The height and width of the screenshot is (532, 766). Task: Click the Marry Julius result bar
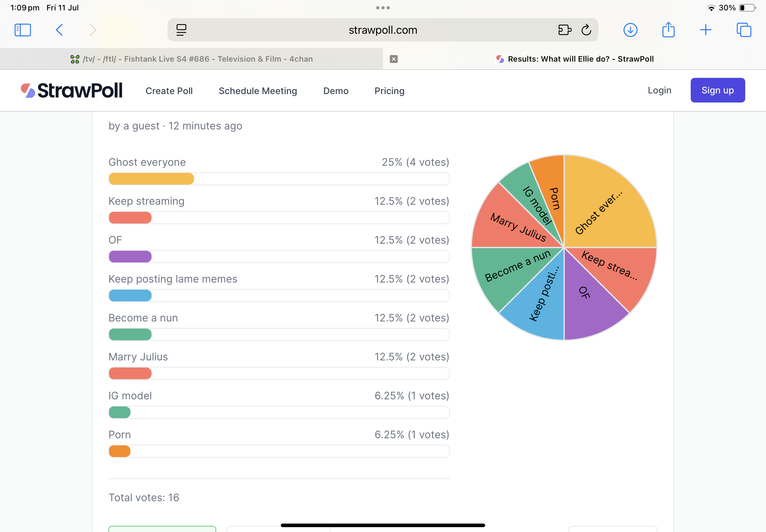click(x=130, y=373)
